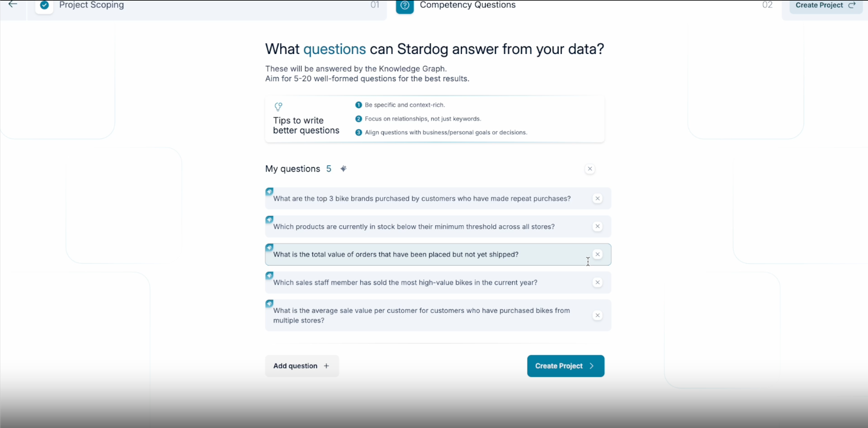Click the Add question button

(x=302, y=366)
